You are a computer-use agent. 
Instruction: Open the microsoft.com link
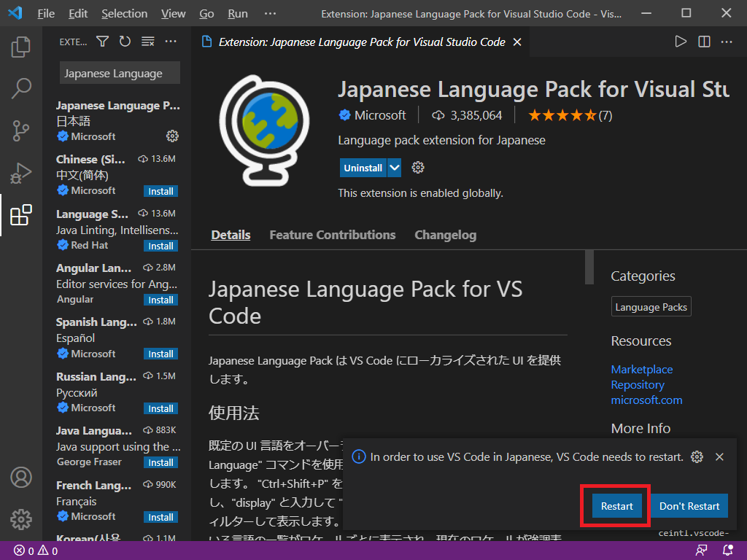point(646,400)
